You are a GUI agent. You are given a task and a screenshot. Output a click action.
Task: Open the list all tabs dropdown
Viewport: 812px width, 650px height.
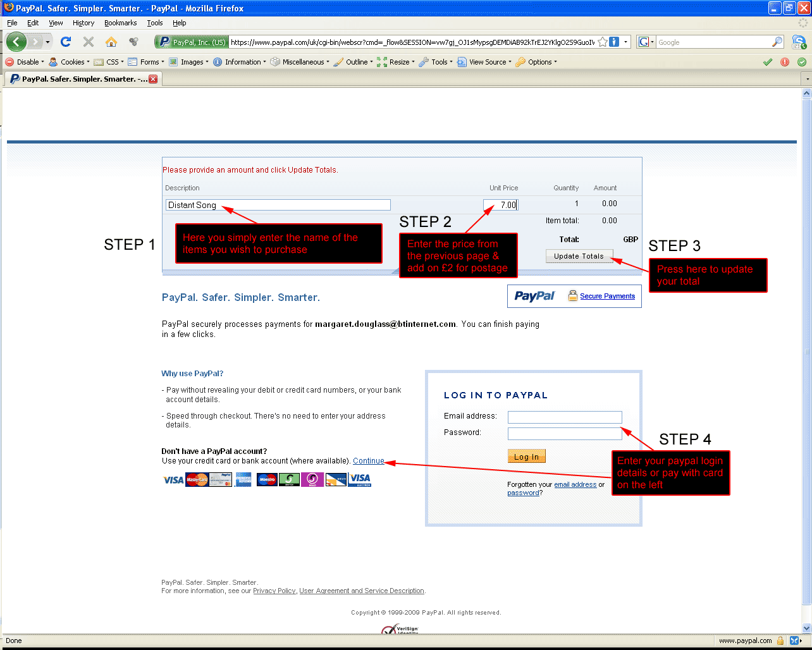coord(806,79)
